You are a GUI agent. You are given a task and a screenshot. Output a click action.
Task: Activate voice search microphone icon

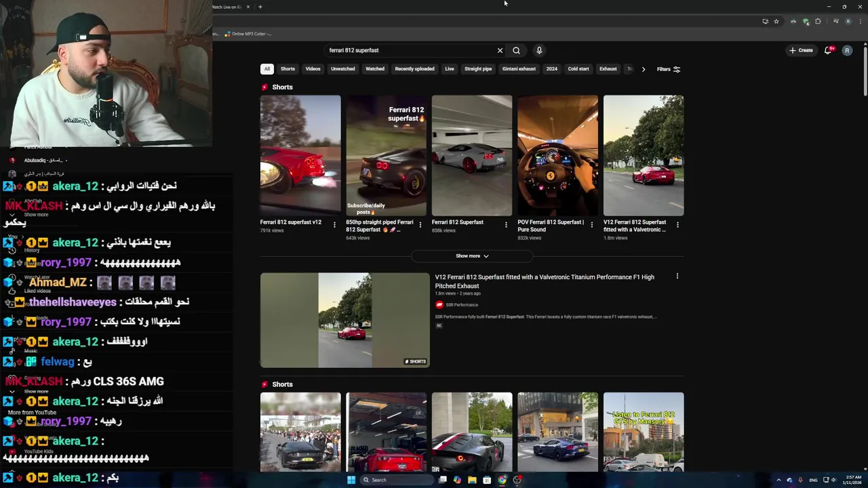click(539, 50)
